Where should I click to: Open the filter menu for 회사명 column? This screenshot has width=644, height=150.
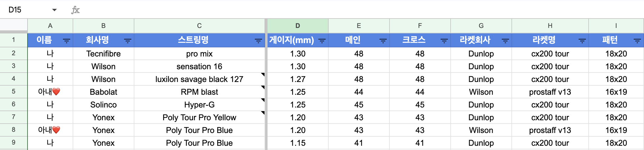pyautogui.click(x=127, y=41)
